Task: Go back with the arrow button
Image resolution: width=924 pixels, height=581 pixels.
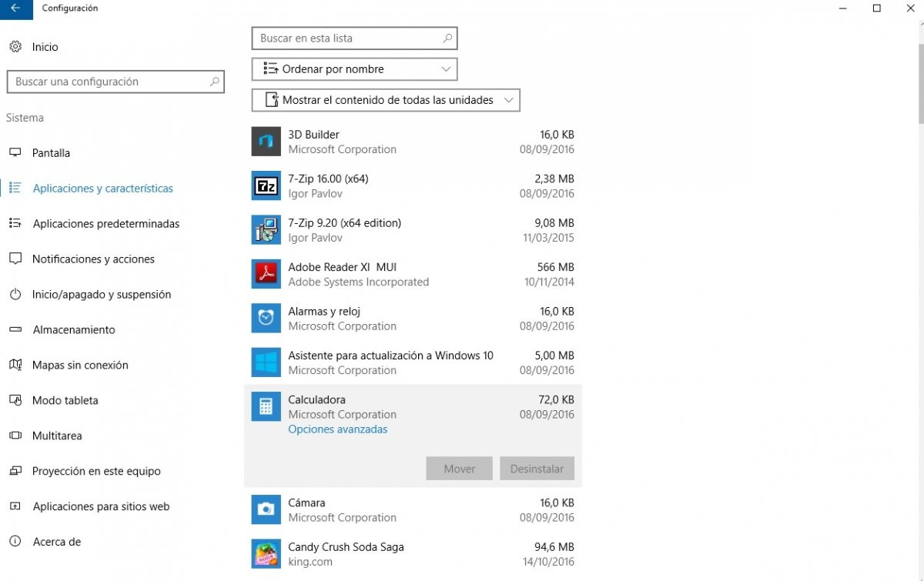Action: pyautogui.click(x=16, y=8)
